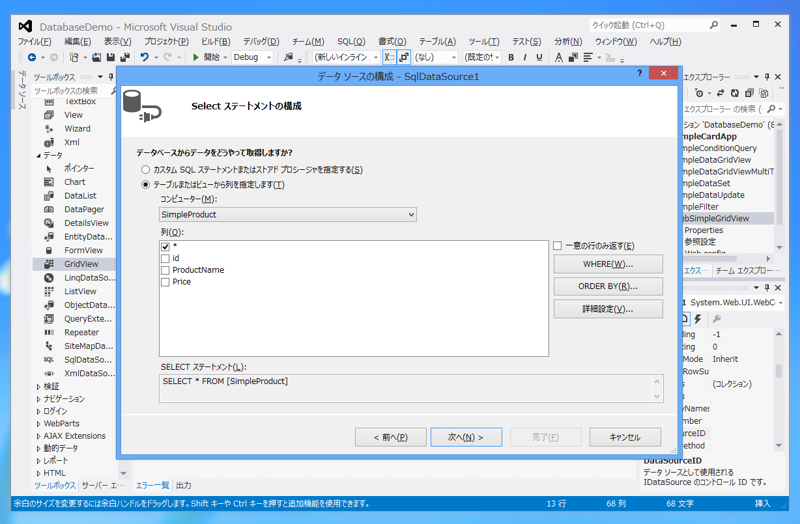Toggle the asterisk all-columns checkbox

[x=165, y=246]
